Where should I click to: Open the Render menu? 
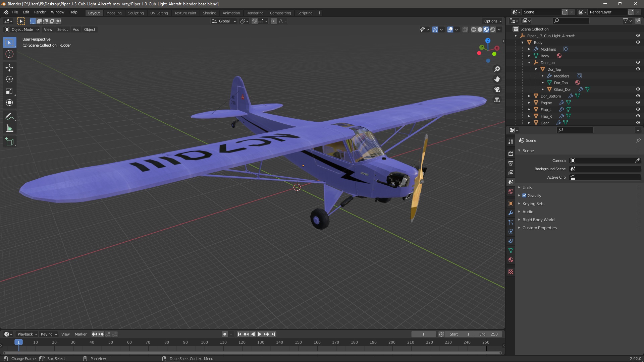[40, 12]
